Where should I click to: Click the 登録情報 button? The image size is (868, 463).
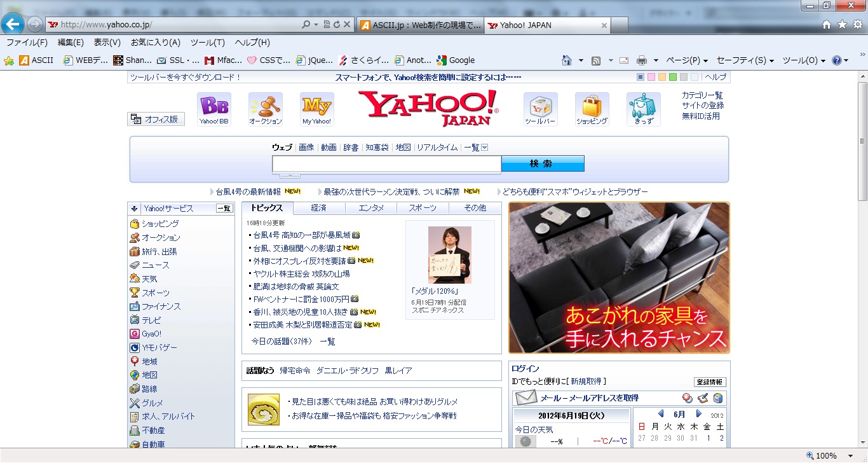pyautogui.click(x=710, y=382)
